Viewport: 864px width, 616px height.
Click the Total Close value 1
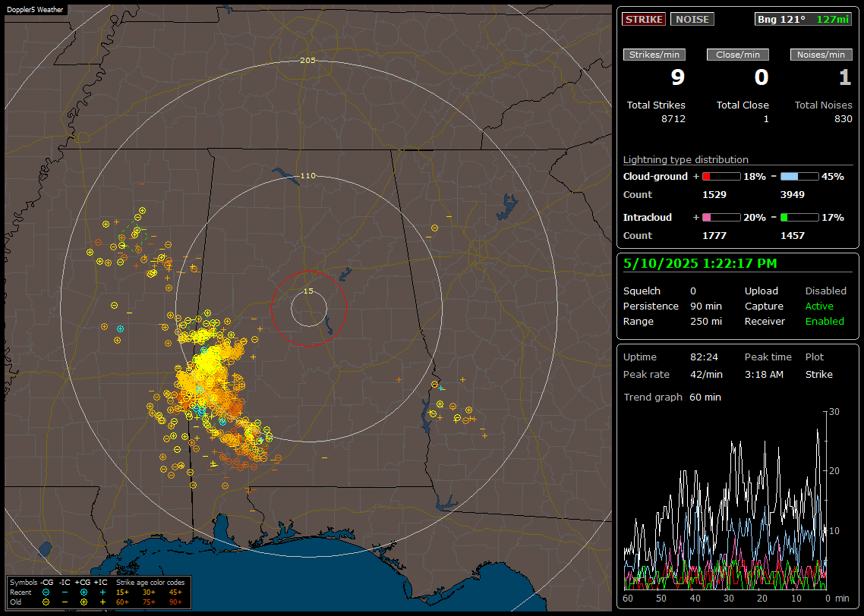(x=766, y=119)
